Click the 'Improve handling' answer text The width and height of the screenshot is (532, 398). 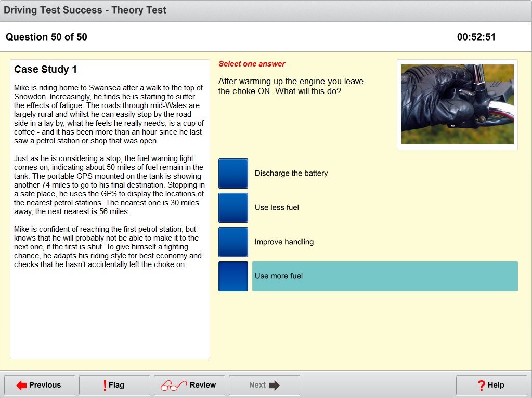pos(284,242)
